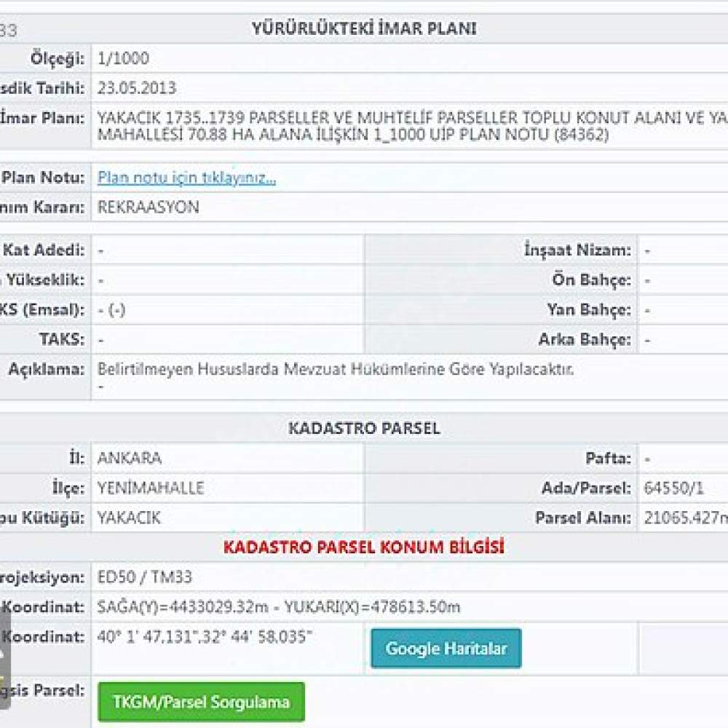
Task: Select the projection value ED50 / TM33
Action: tap(144, 577)
